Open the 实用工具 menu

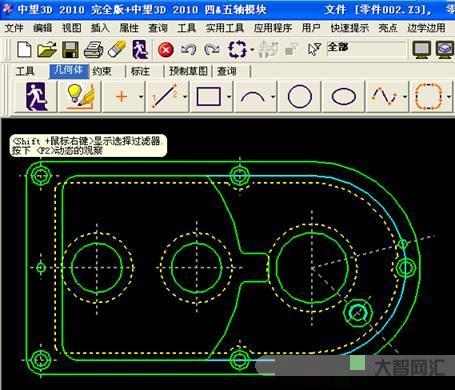tap(225, 28)
